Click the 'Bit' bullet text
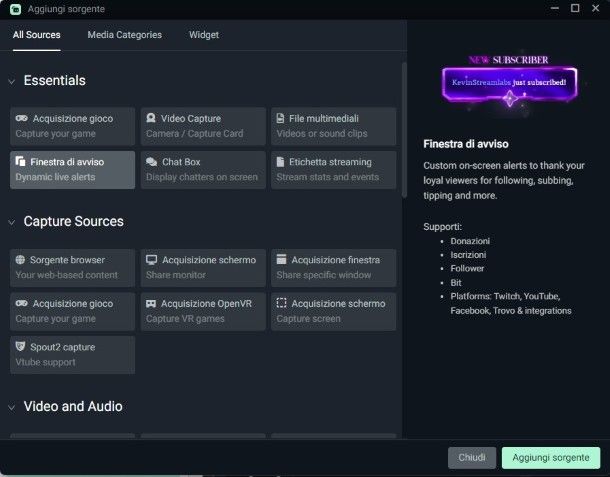The image size is (610, 477). (456, 283)
